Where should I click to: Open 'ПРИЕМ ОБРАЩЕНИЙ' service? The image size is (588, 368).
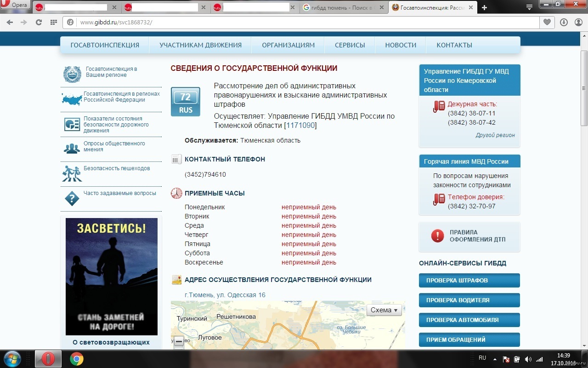(x=469, y=339)
